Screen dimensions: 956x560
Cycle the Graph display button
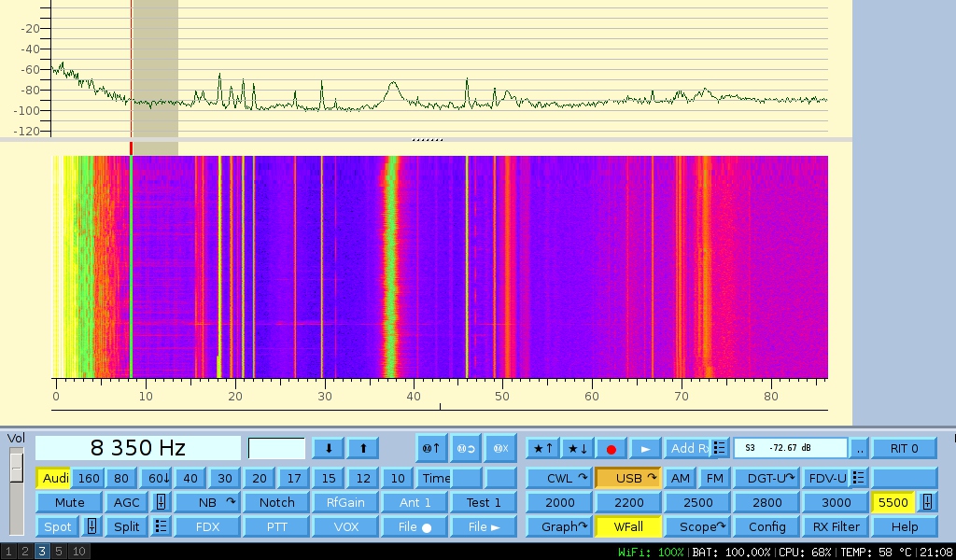coord(559,526)
